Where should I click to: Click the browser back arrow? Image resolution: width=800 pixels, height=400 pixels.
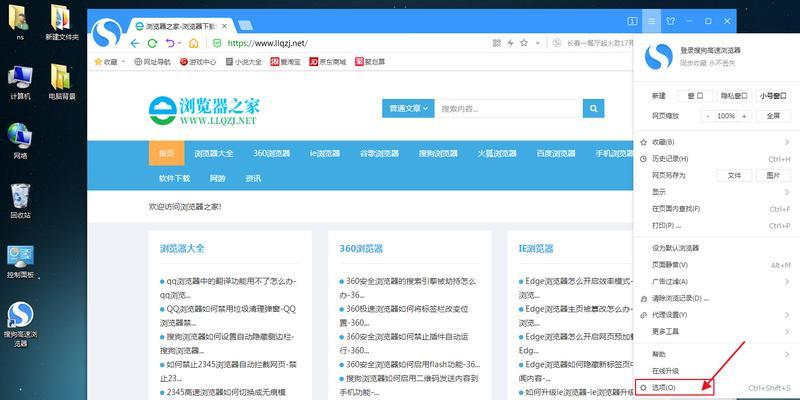pyautogui.click(x=135, y=43)
